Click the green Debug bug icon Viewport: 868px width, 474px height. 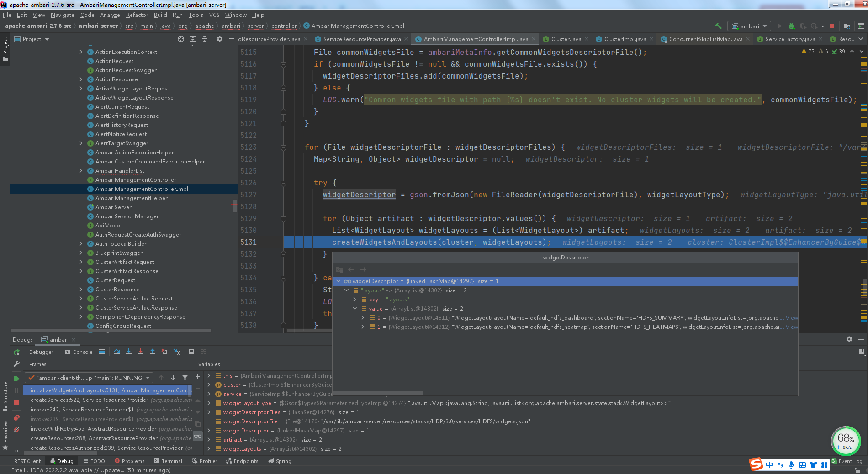point(791,26)
